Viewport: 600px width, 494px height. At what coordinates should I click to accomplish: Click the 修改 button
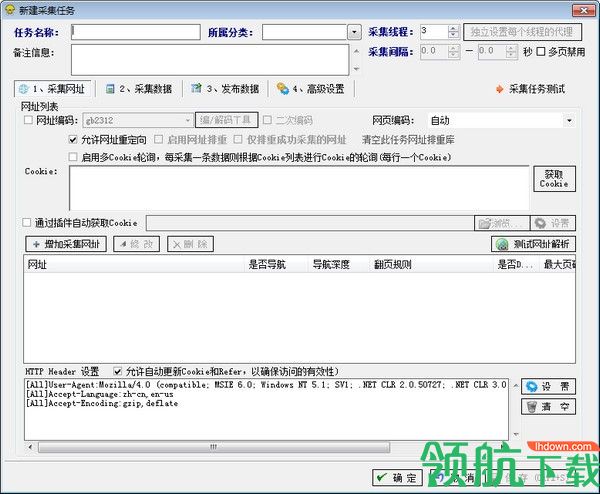137,244
